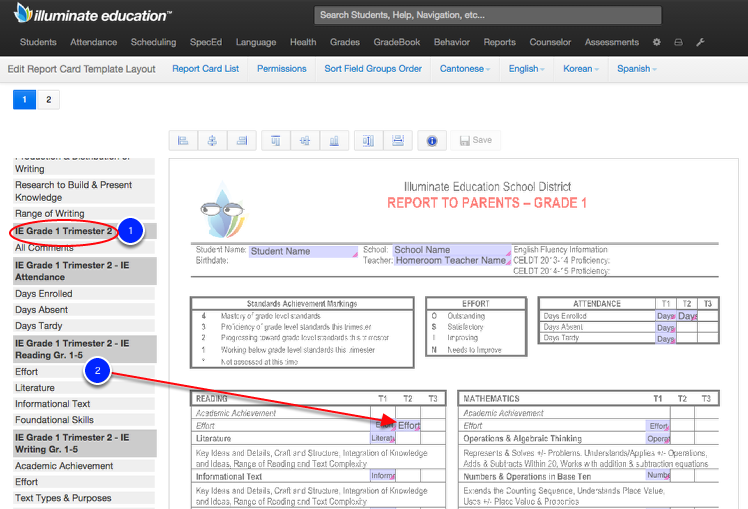Switch to page 2 tab
The width and height of the screenshot is (748, 509).
[48, 100]
